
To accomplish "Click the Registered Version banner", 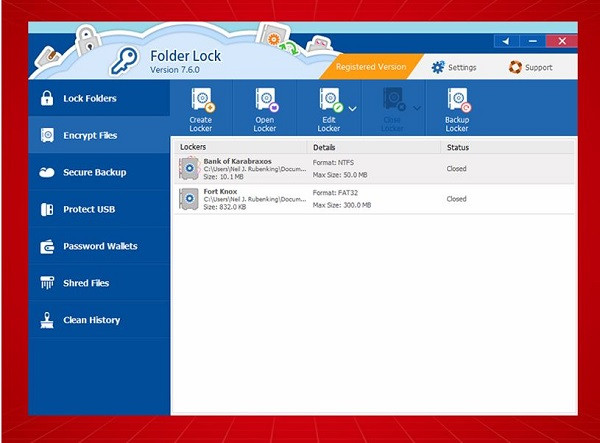I will click(x=371, y=67).
